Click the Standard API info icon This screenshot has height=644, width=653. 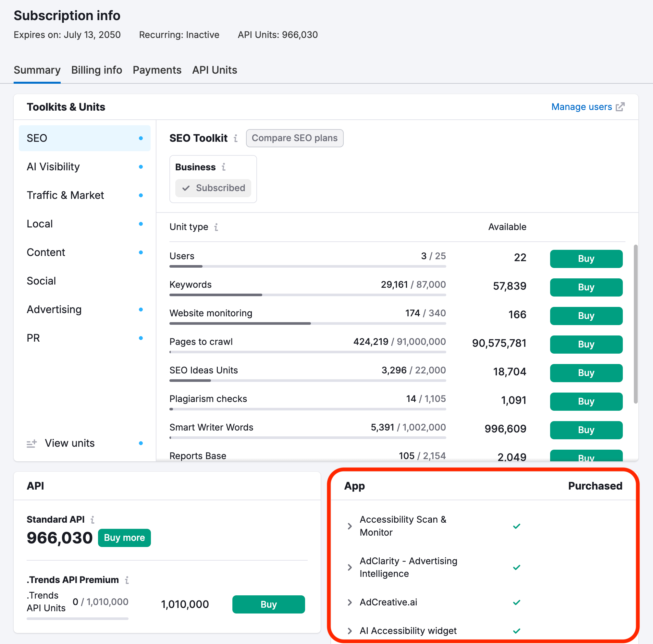point(93,519)
